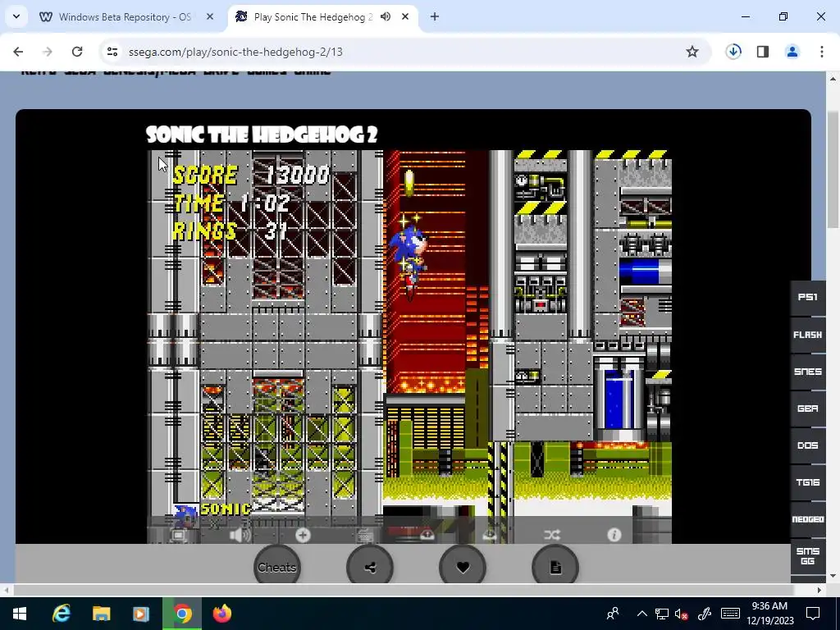Click the muted volume tray icon
The height and width of the screenshot is (630, 840).
click(x=682, y=614)
